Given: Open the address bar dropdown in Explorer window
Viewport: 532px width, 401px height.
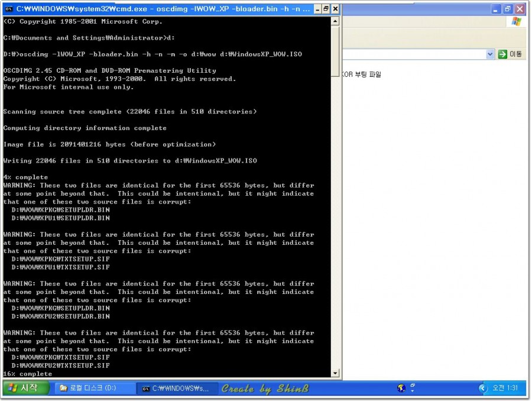Looking at the screenshot, I should (490, 54).
